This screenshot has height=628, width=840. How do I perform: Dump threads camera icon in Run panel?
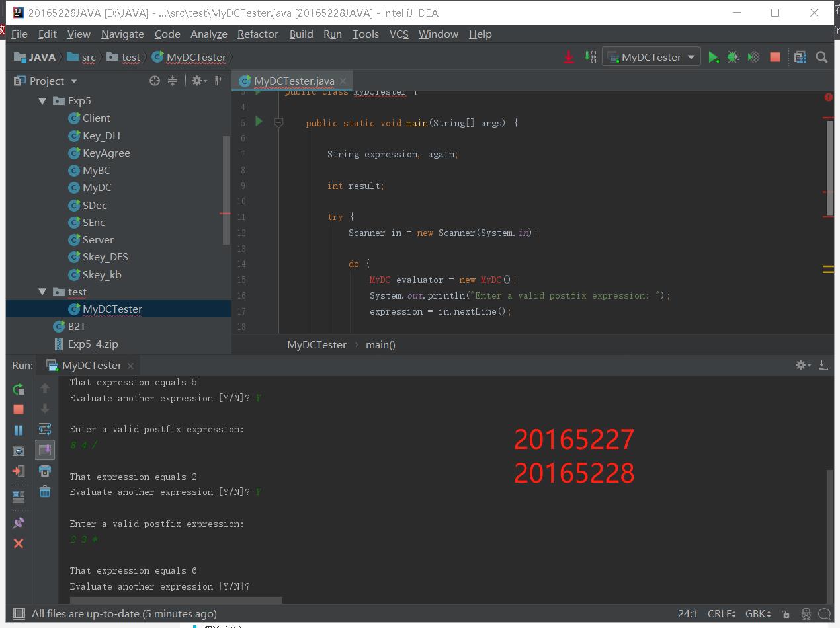click(x=19, y=451)
